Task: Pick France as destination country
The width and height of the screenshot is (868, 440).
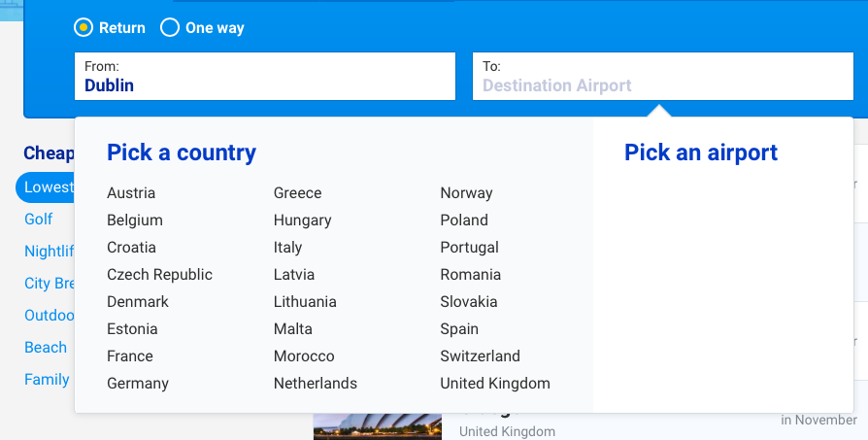Action: tap(129, 355)
